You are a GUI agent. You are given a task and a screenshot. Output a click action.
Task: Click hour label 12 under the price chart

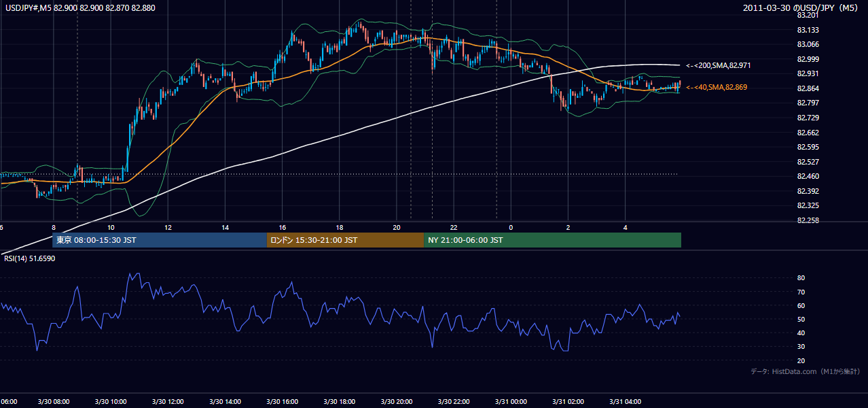[x=167, y=228]
